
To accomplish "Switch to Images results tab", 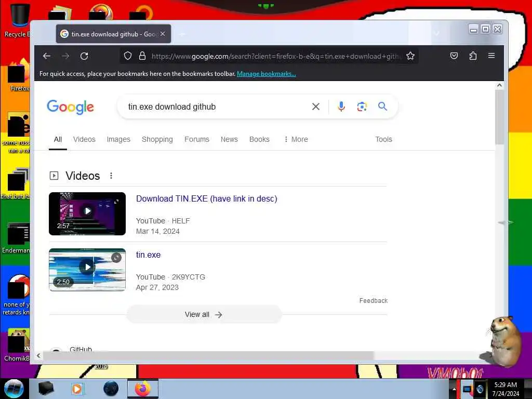I will click(x=118, y=139).
